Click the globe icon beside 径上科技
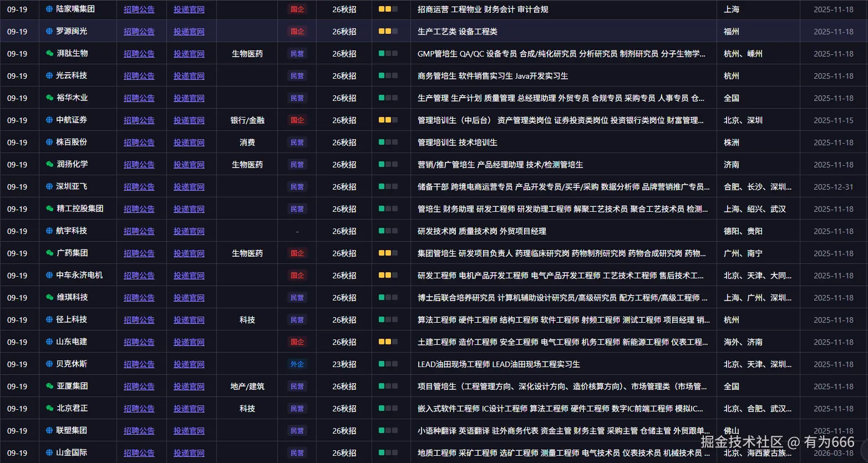868x463 pixels. 49,320
